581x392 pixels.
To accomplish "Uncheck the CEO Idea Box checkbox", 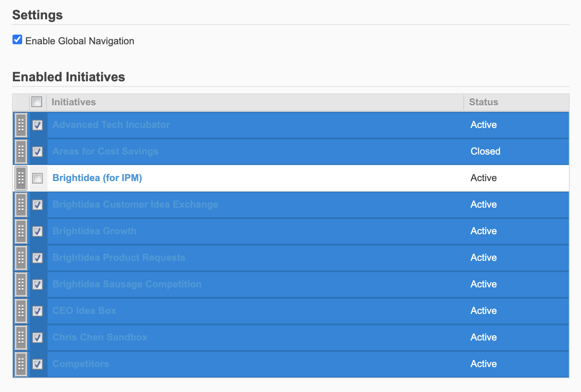I will click(37, 311).
